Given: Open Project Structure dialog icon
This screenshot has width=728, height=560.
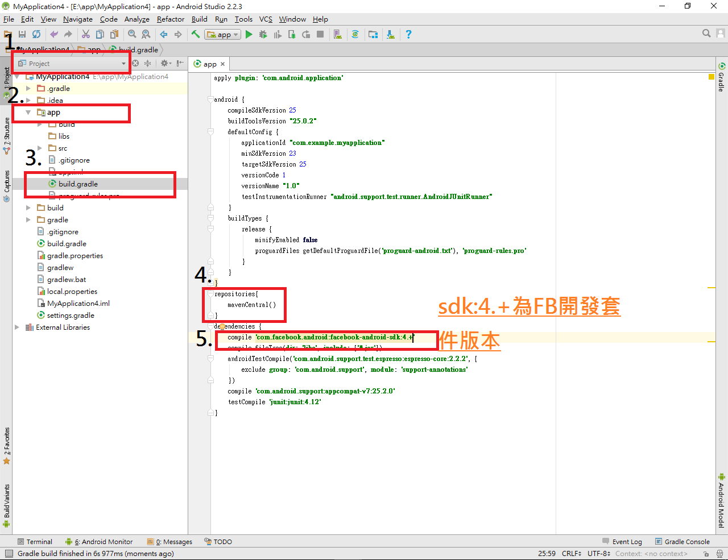Looking at the screenshot, I should [x=373, y=34].
